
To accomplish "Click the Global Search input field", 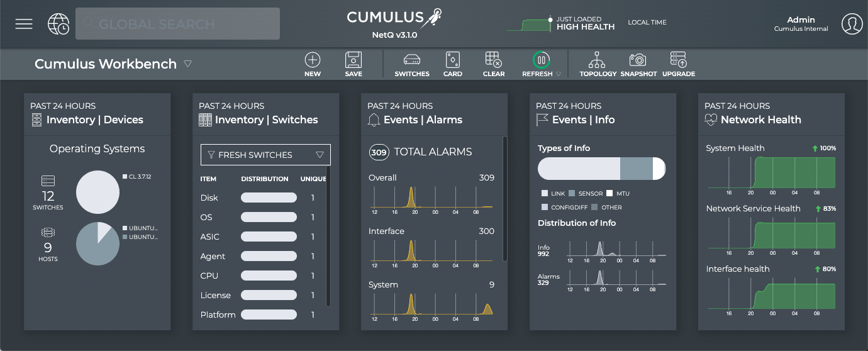I will coord(177,24).
